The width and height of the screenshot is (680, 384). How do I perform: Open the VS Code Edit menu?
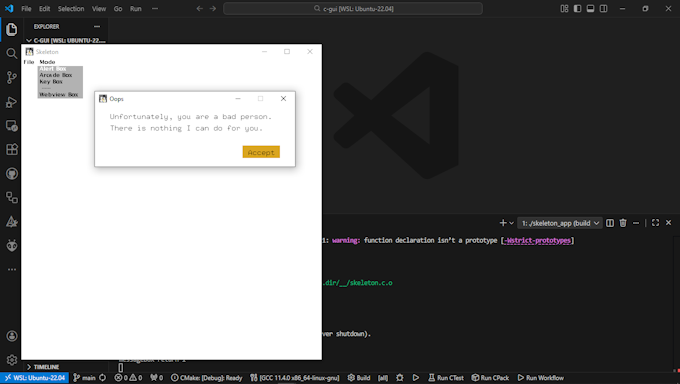tap(44, 9)
